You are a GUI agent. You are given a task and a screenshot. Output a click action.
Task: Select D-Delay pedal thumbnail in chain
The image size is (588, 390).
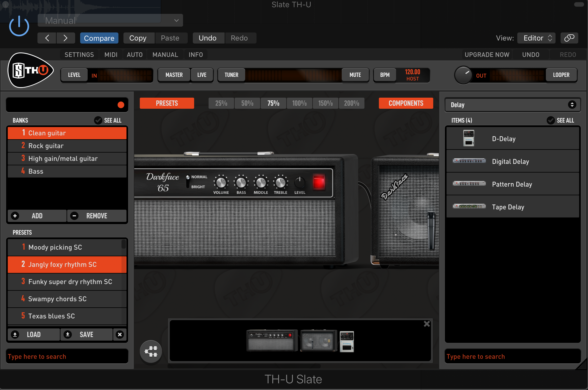347,342
